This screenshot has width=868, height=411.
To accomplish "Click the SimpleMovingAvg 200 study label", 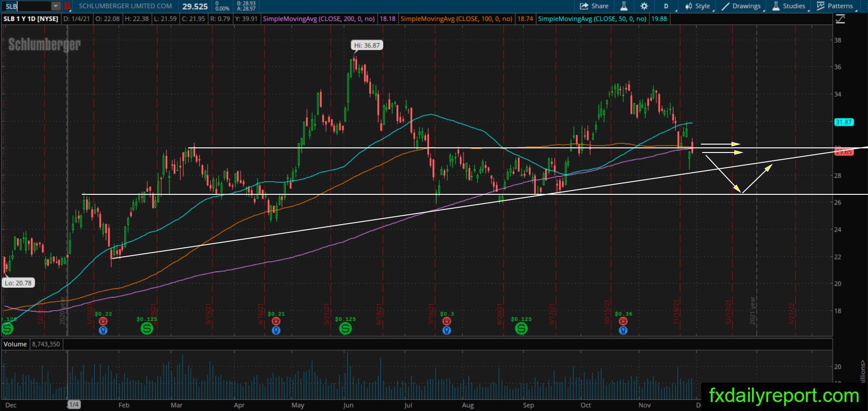I will tap(319, 19).
